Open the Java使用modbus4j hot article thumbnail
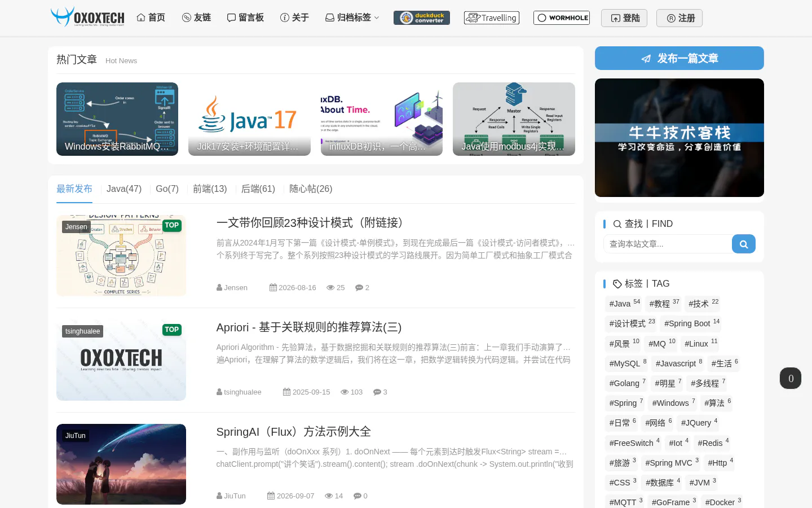The height and width of the screenshot is (508, 812). click(x=514, y=119)
